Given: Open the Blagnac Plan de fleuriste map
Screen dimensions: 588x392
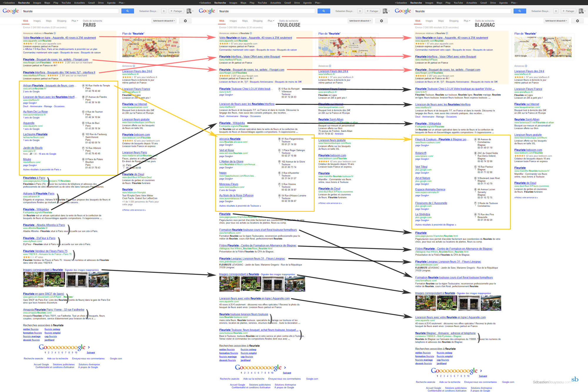Looking at the screenshot, I should tap(543, 47).
